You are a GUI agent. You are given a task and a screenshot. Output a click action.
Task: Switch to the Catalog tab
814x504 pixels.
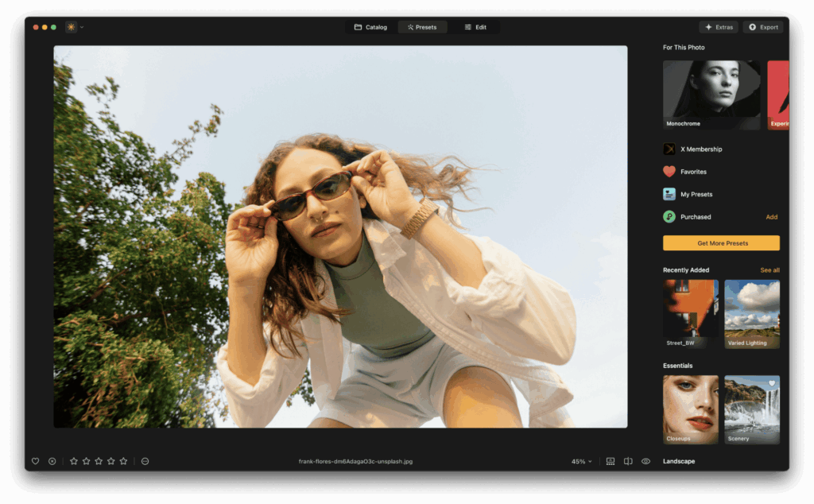[x=370, y=26]
